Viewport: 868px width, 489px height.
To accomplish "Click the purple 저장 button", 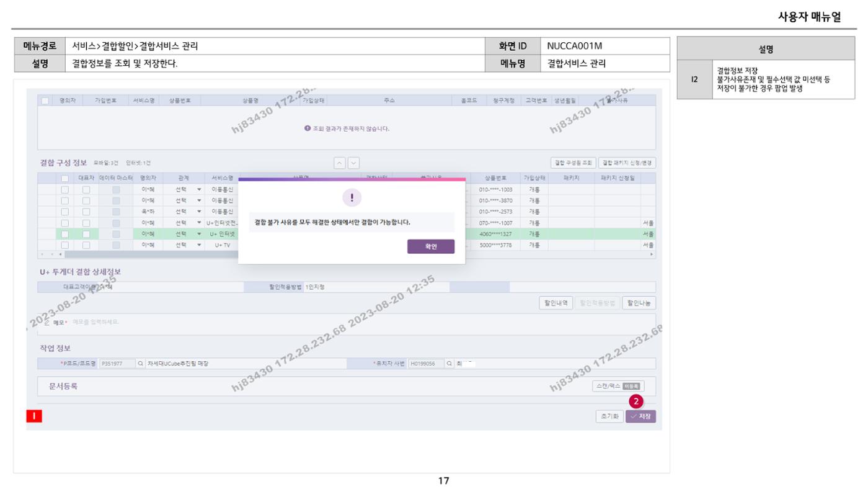I will [640, 416].
